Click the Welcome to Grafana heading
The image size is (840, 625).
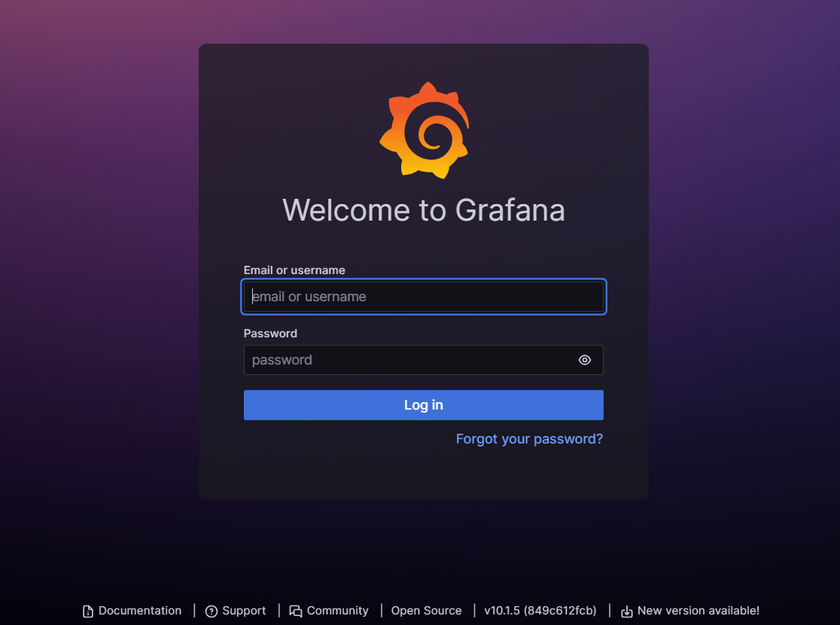424,209
